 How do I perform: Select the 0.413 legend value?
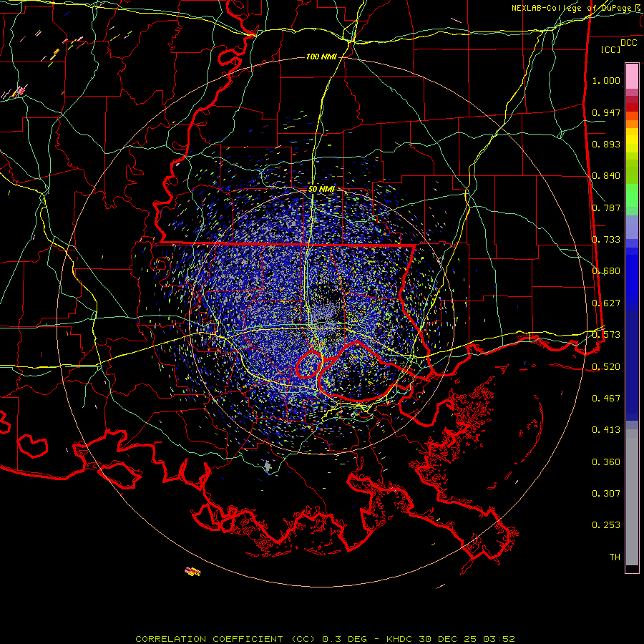pos(606,430)
